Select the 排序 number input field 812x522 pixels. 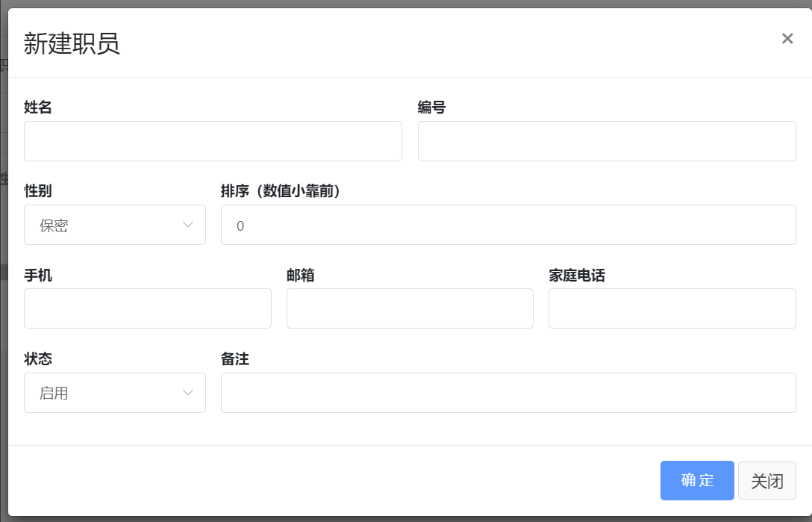click(x=507, y=225)
